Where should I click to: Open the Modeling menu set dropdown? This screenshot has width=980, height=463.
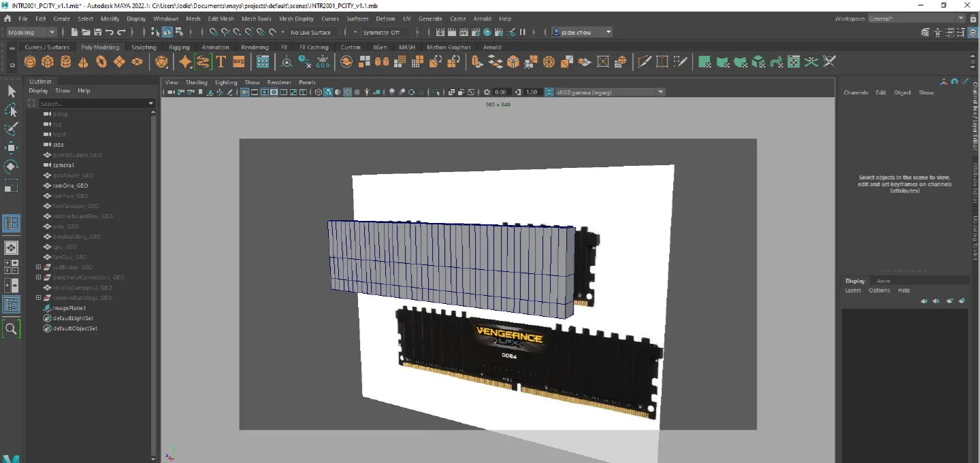coord(31,32)
